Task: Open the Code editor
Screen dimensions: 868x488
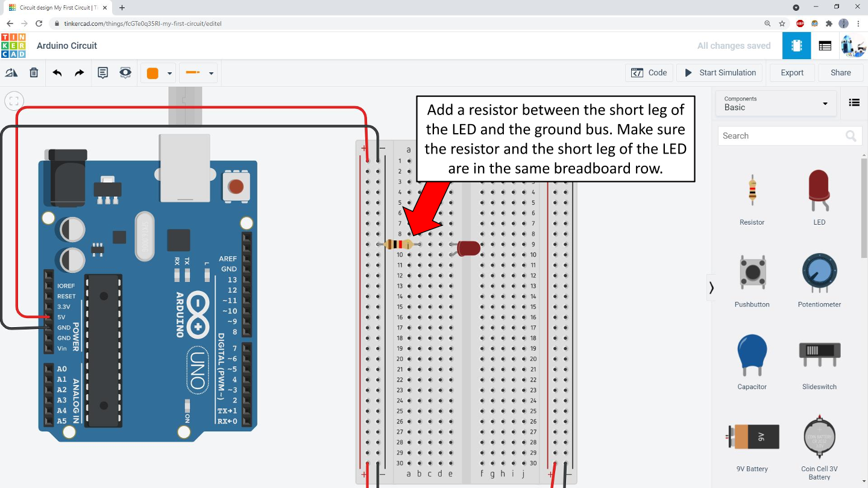Action: click(x=649, y=72)
